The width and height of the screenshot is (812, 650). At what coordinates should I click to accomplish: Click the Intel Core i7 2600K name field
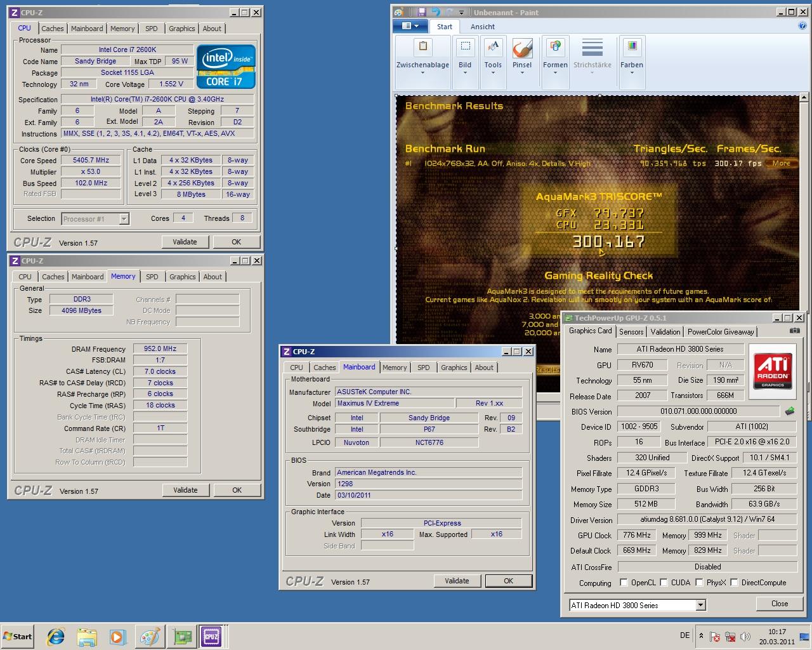click(x=127, y=50)
